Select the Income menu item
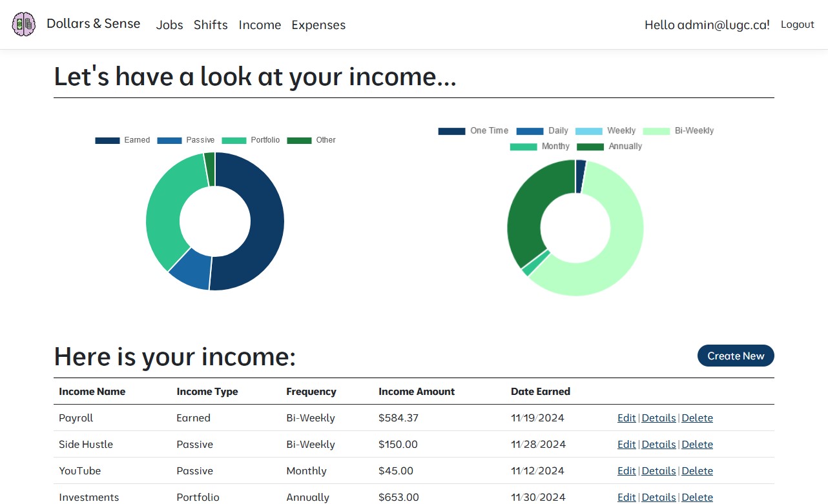This screenshot has height=504, width=828. point(260,25)
